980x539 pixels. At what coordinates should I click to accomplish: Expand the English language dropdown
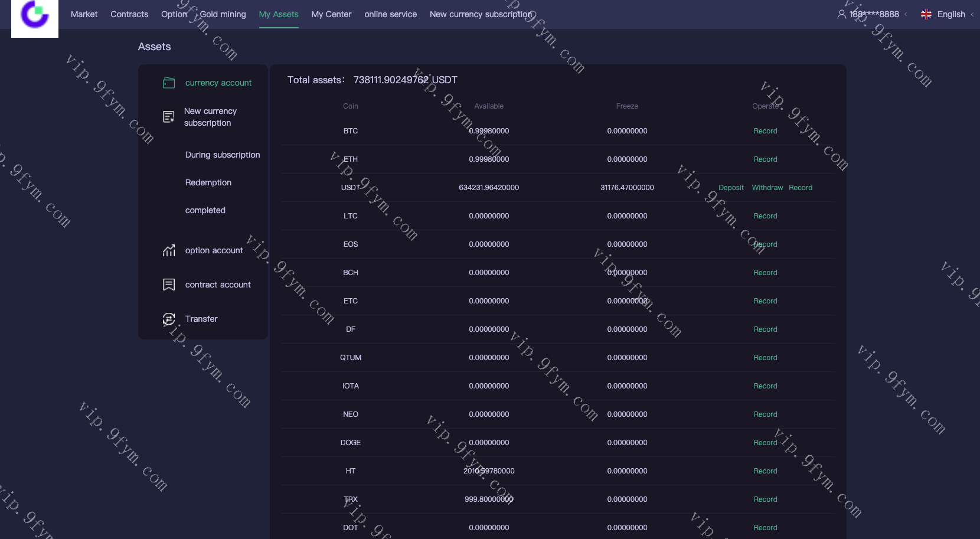click(x=972, y=15)
